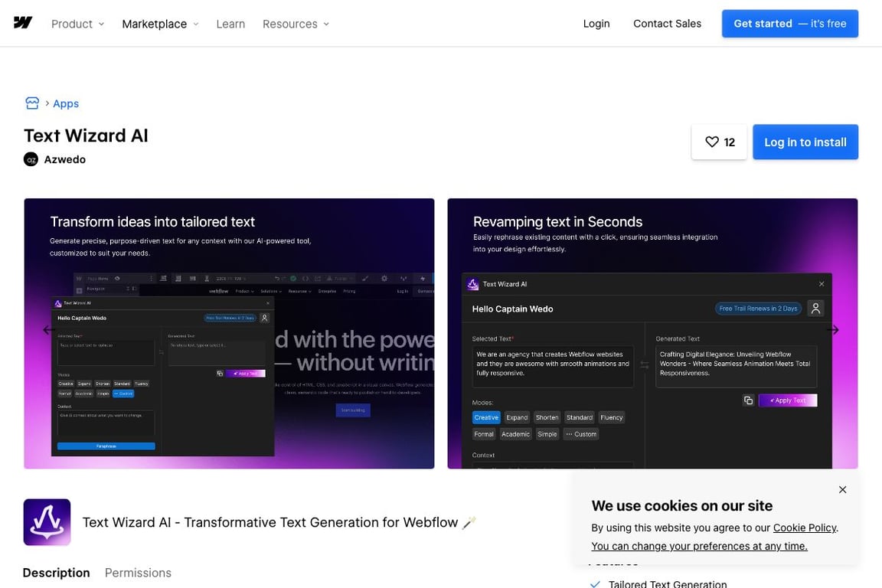The image size is (882, 588).
Task: Show next screenshot with right arrow
Action: click(x=833, y=330)
